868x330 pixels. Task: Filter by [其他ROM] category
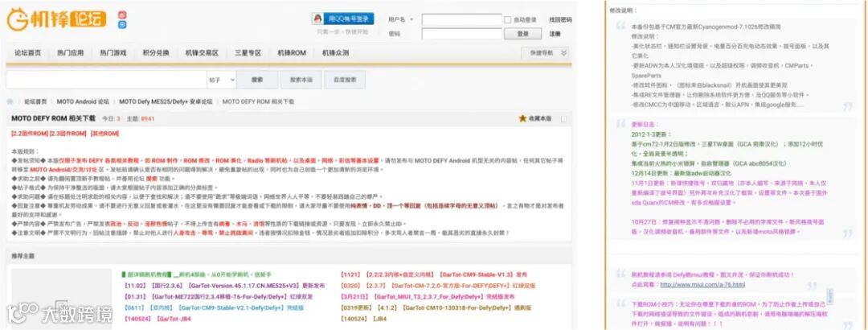tap(104, 134)
